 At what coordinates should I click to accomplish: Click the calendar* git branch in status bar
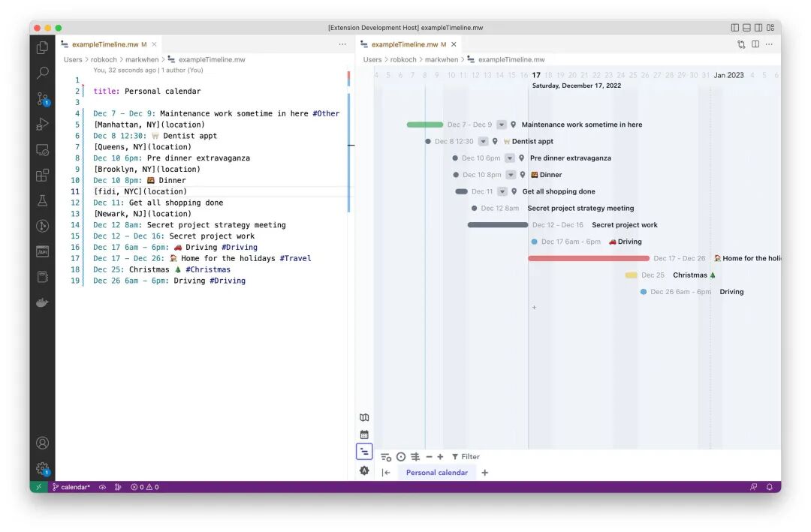click(71, 487)
